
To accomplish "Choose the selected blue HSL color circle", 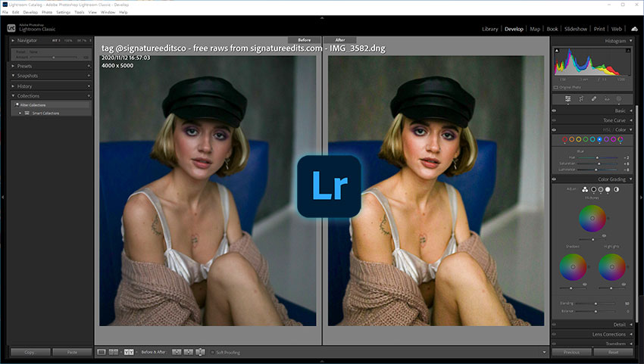I will point(599,139).
